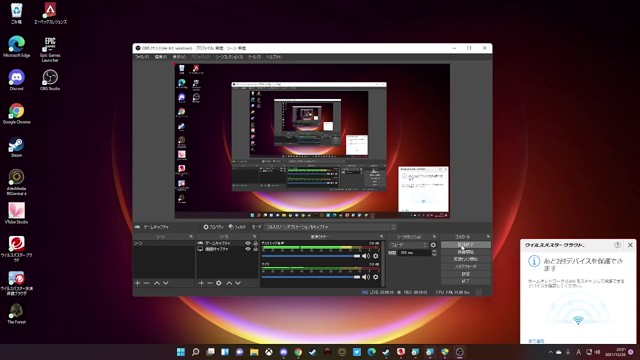Viewport: 640px width, 360px height.
Task: Exit OBS with the 終了 button
Action: coord(466,281)
